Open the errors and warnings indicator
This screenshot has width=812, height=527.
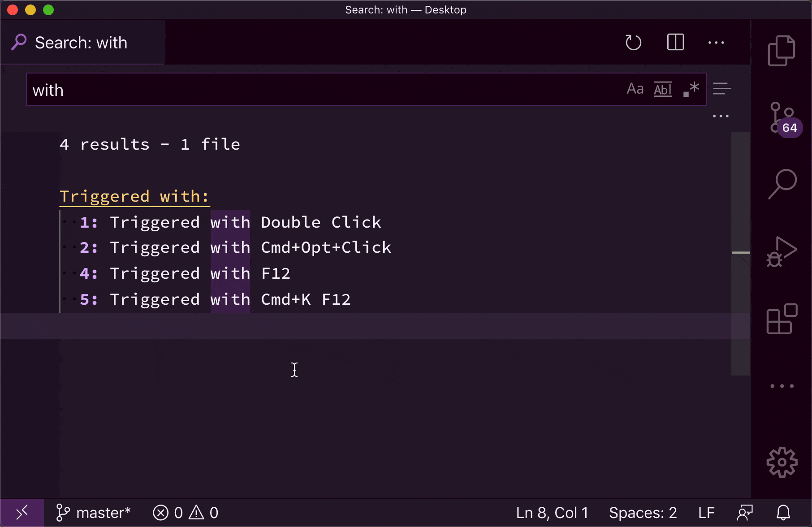point(185,512)
